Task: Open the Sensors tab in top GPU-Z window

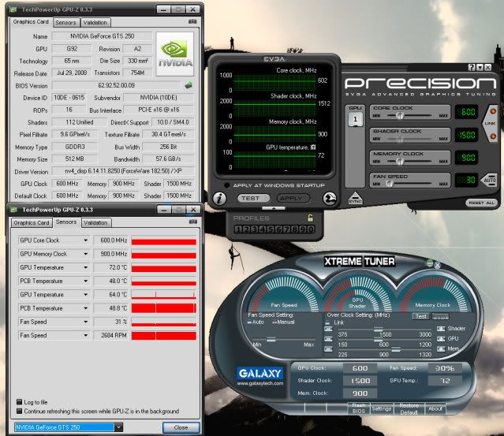Action: [x=65, y=22]
